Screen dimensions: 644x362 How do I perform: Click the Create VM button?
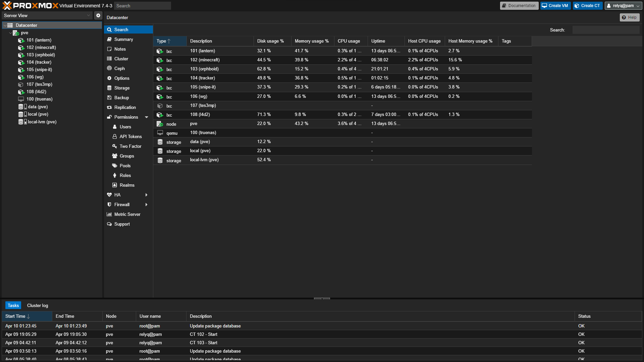pyautogui.click(x=555, y=6)
